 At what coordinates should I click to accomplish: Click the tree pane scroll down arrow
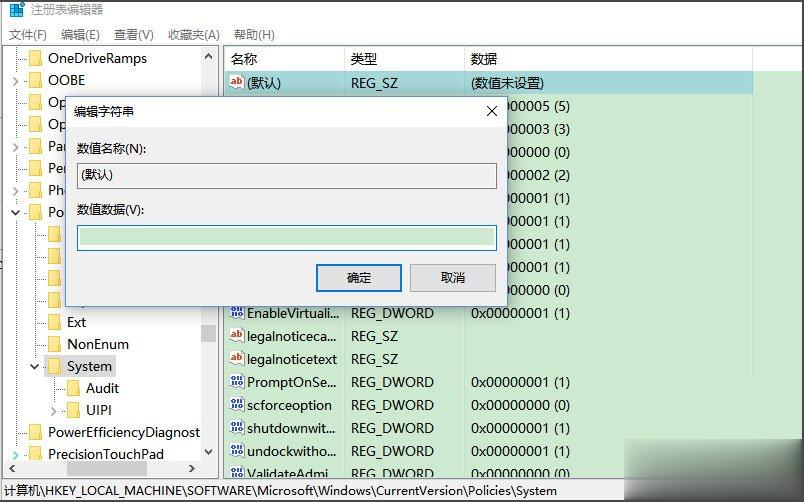[209, 452]
